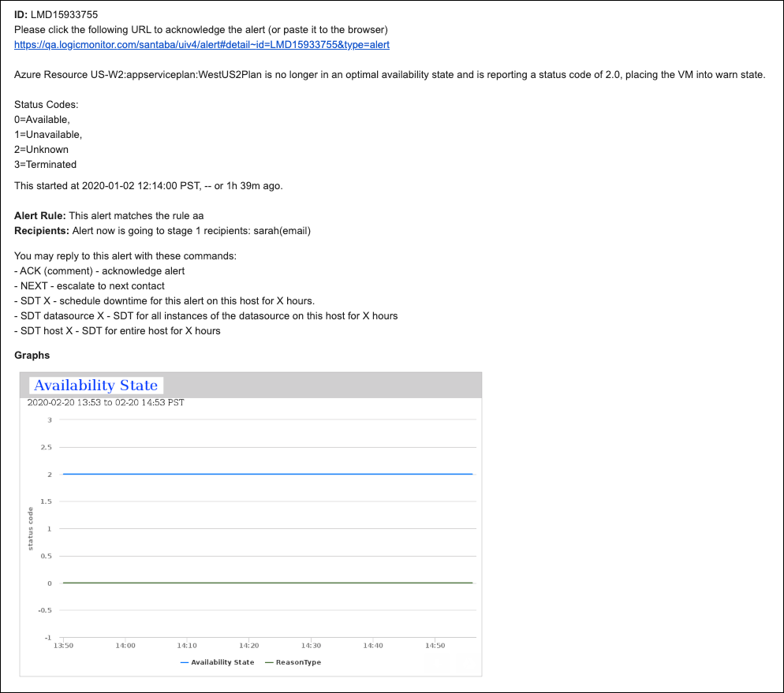The width and height of the screenshot is (784, 693).
Task: Click the status code y-axis label
Action: tap(31, 528)
